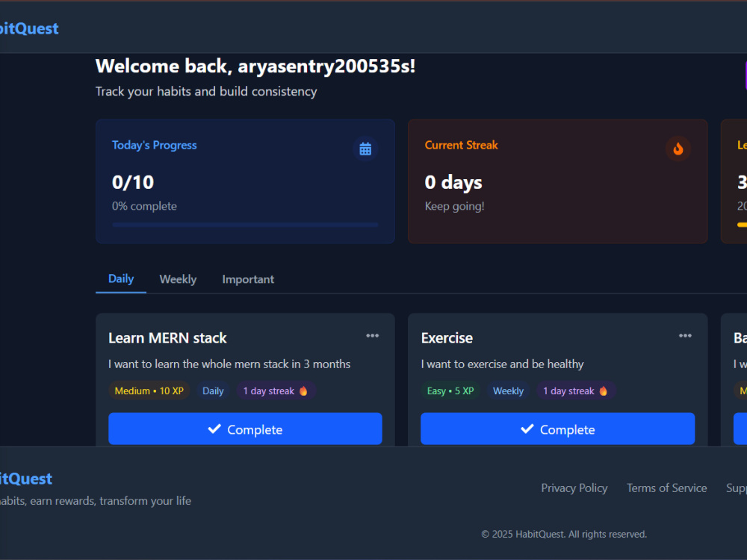747x560 pixels.
Task: Click the Daily tag on Learn MERN stack
Action: [213, 391]
